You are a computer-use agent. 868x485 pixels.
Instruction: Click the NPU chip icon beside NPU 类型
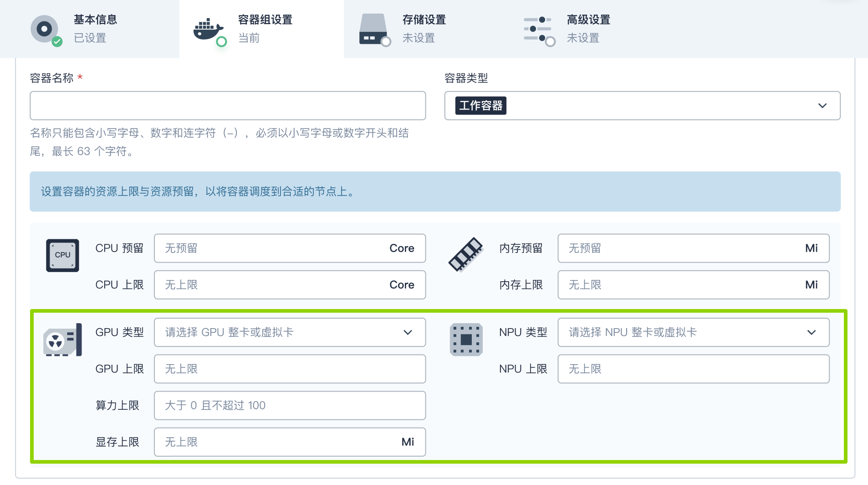[x=465, y=340]
